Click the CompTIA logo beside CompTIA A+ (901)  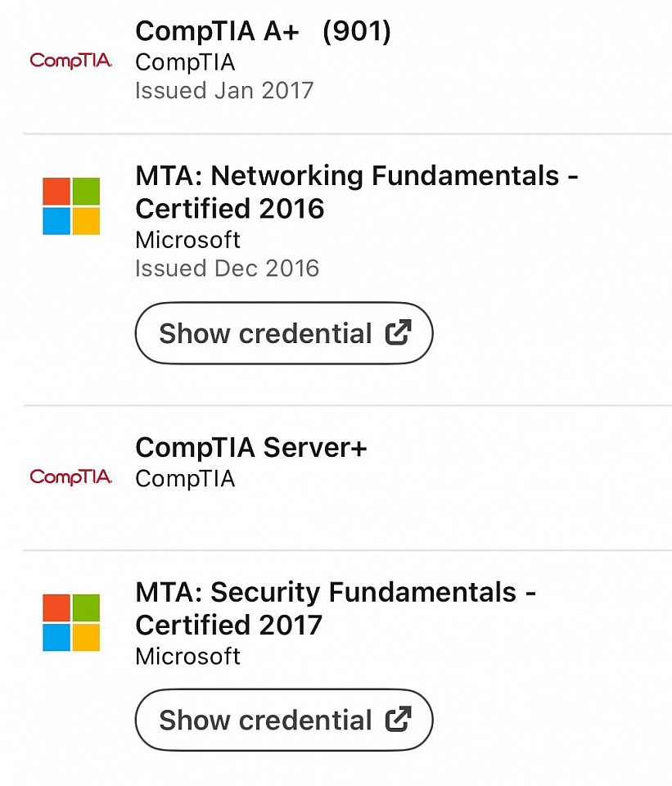pos(71,61)
